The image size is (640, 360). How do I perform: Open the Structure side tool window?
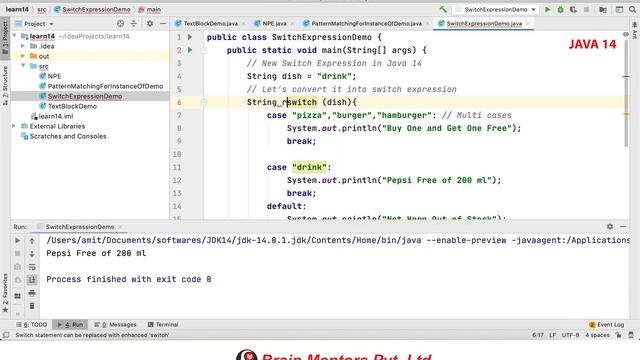coord(5,85)
